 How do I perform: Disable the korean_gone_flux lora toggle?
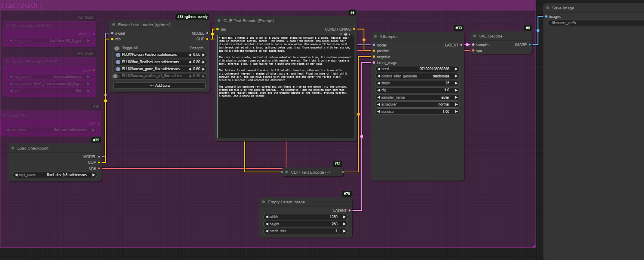tap(117, 69)
